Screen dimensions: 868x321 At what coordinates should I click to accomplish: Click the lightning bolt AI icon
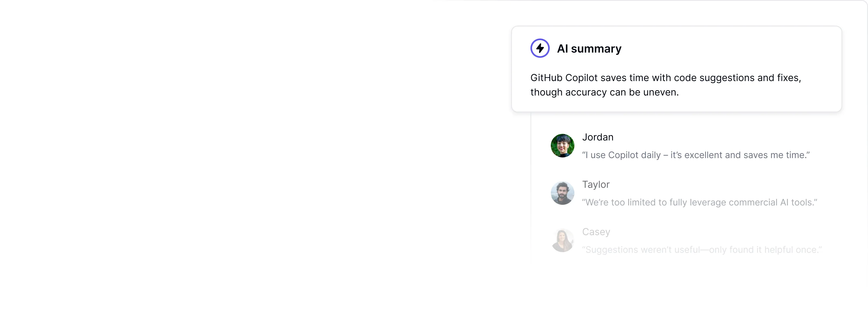(x=540, y=48)
